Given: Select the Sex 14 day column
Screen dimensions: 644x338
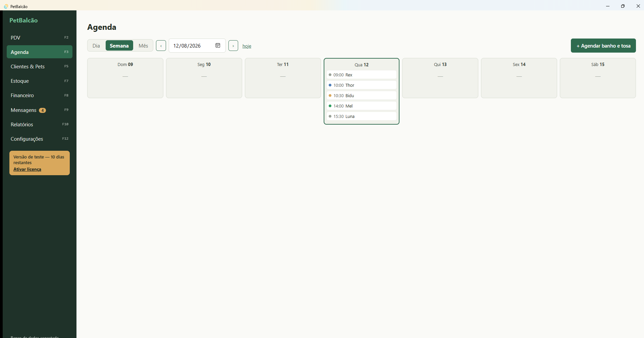Looking at the screenshot, I should tap(519, 78).
